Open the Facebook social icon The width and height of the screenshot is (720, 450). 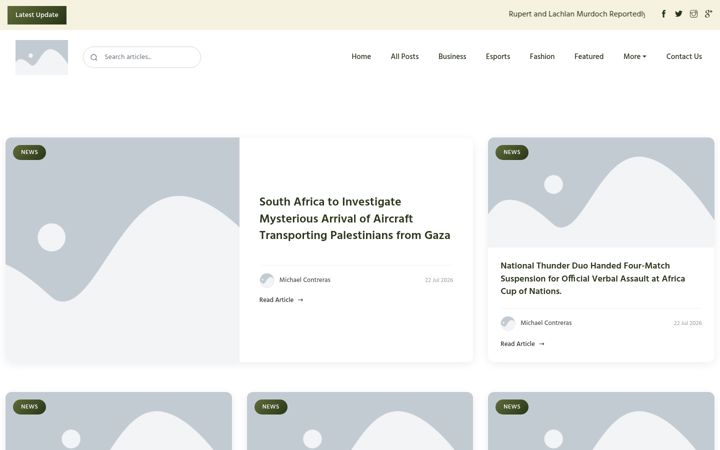664,14
